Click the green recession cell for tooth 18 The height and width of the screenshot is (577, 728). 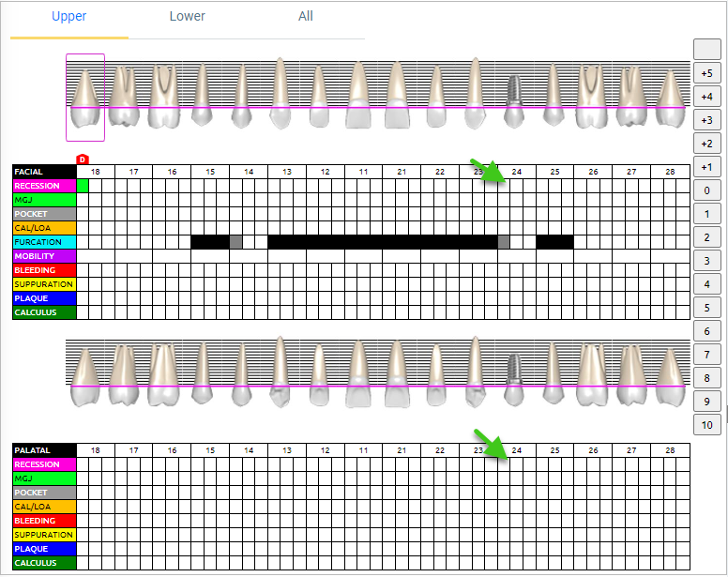(83, 186)
